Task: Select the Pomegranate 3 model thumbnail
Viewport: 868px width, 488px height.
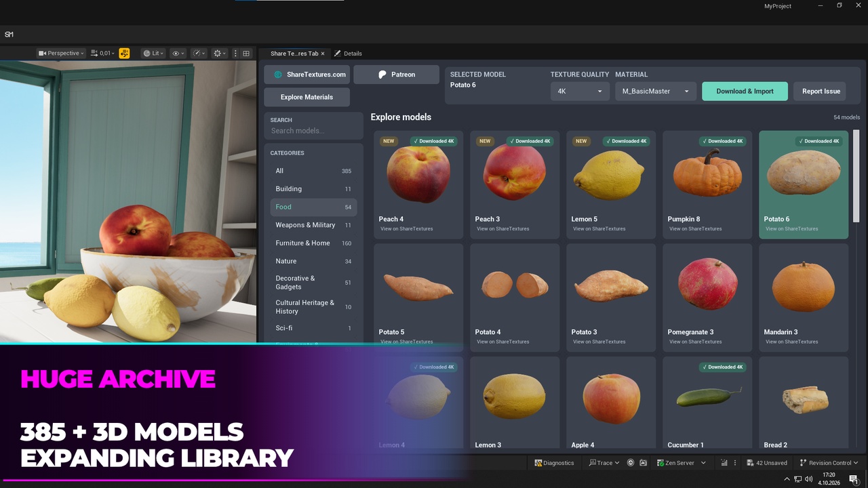Action: pos(707,287)
